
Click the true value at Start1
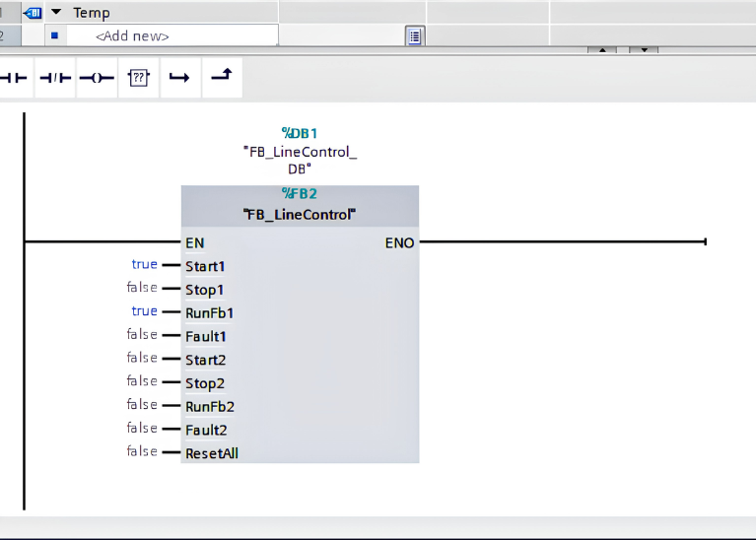pos(145,264)
